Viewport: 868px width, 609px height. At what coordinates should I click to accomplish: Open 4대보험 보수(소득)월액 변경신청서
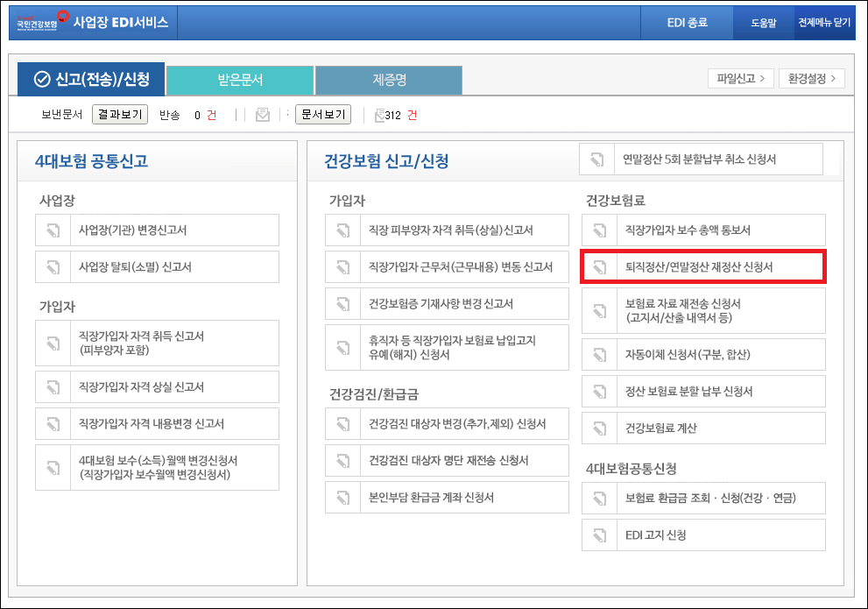click(x=157, y=468)
